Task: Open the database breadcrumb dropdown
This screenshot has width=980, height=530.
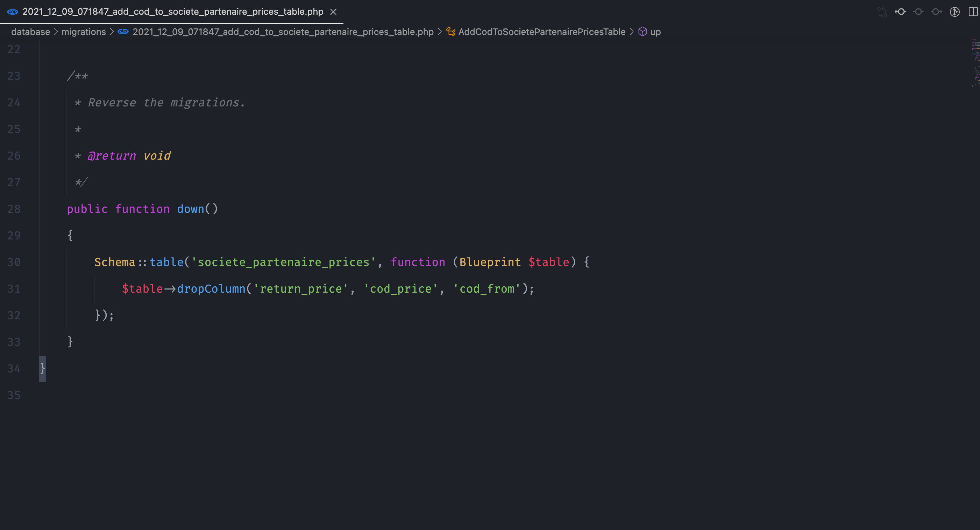Action: pyautogui.click(x=30, y=32)
